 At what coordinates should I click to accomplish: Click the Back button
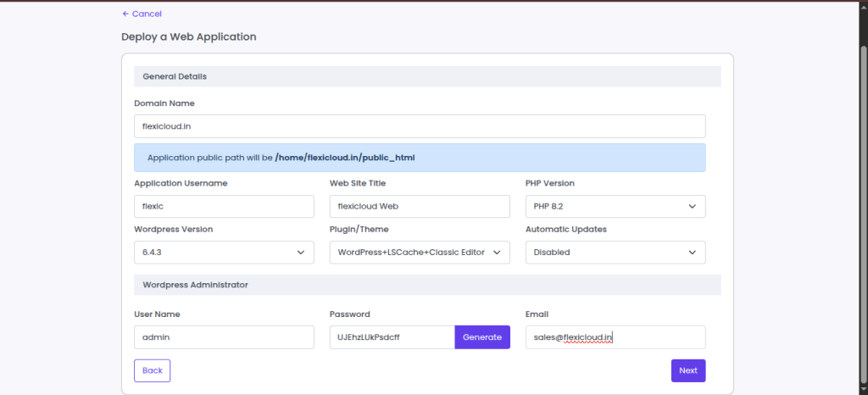(153, 370)
